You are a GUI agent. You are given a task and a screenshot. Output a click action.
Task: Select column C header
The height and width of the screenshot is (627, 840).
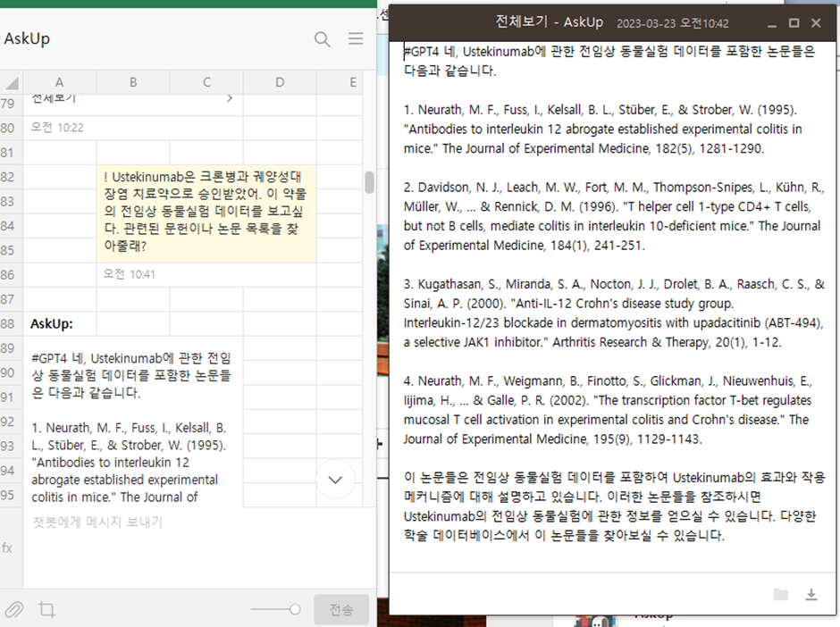tap(206, 82)
